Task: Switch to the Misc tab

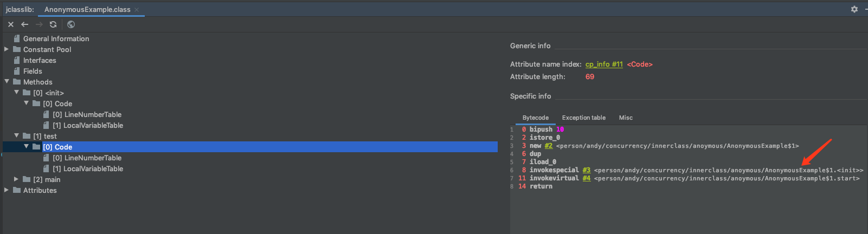Action: pyautogui.click(x=626, y=118)
